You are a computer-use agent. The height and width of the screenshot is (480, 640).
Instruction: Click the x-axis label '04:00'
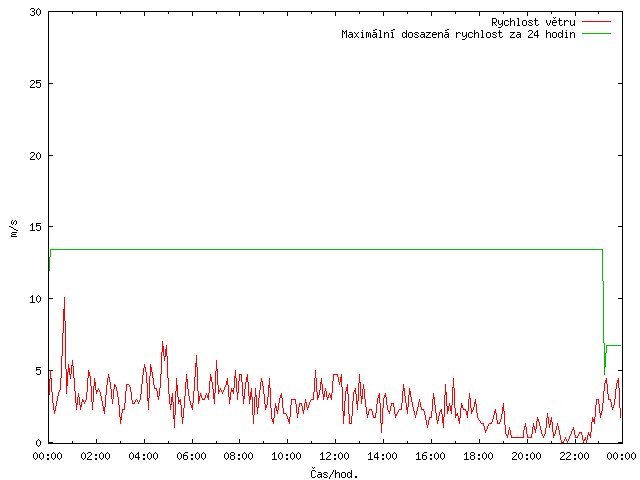click(x=143, y=456)
